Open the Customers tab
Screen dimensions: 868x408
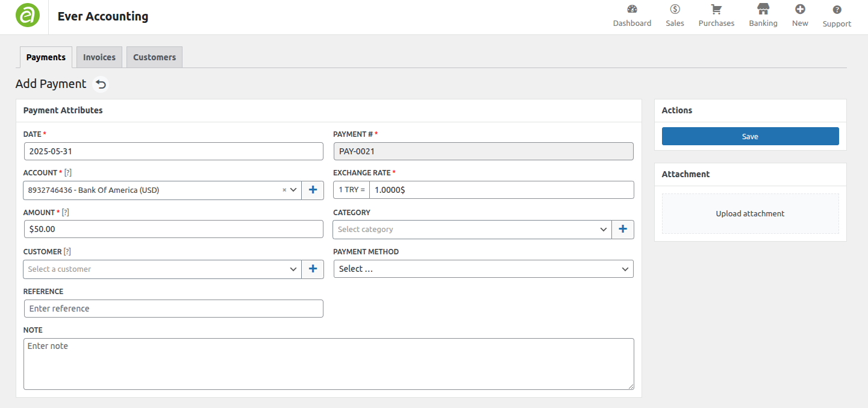pos(154,57)
